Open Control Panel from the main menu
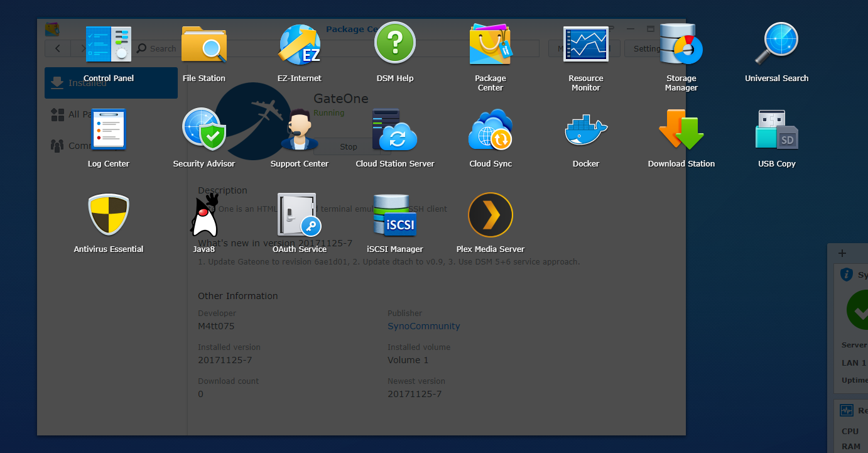 [x=109, y=44]
